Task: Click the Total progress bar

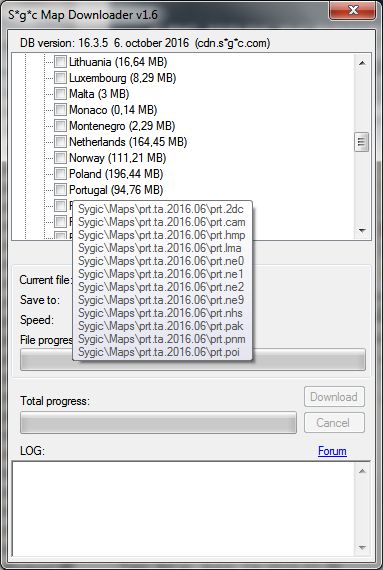Action: click(158, 422)
